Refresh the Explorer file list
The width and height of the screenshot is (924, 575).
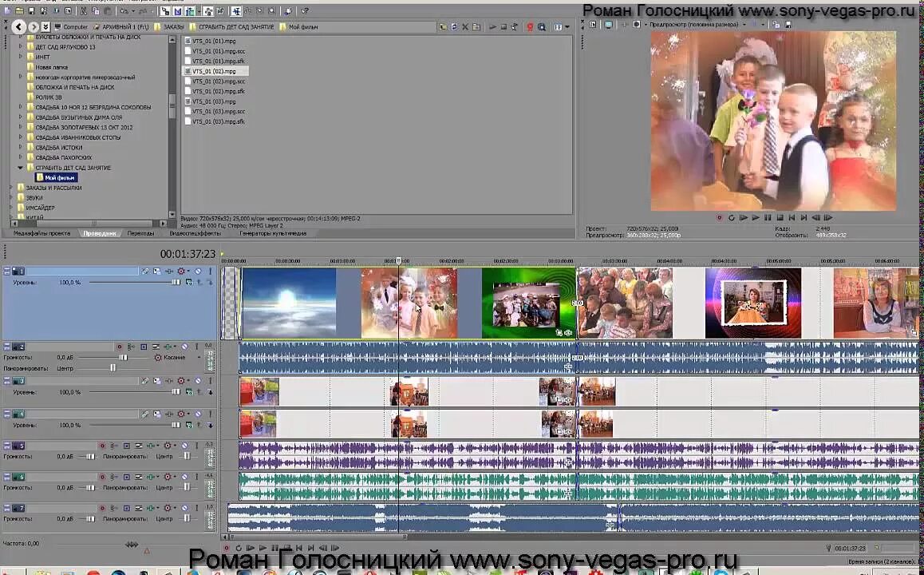tap(454, 26)
